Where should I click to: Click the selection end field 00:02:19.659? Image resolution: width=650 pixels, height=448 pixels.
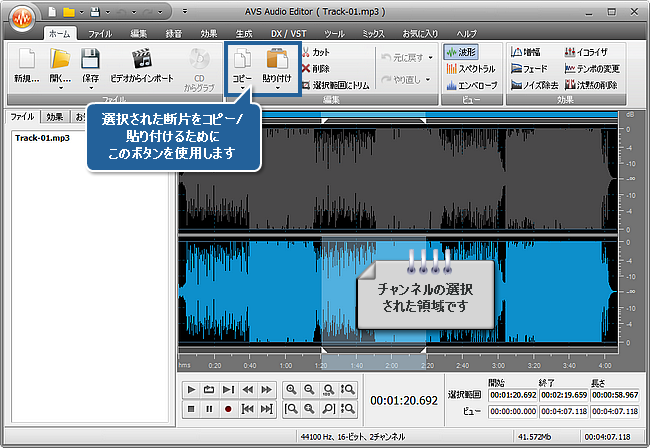click(x=564, y=395)
